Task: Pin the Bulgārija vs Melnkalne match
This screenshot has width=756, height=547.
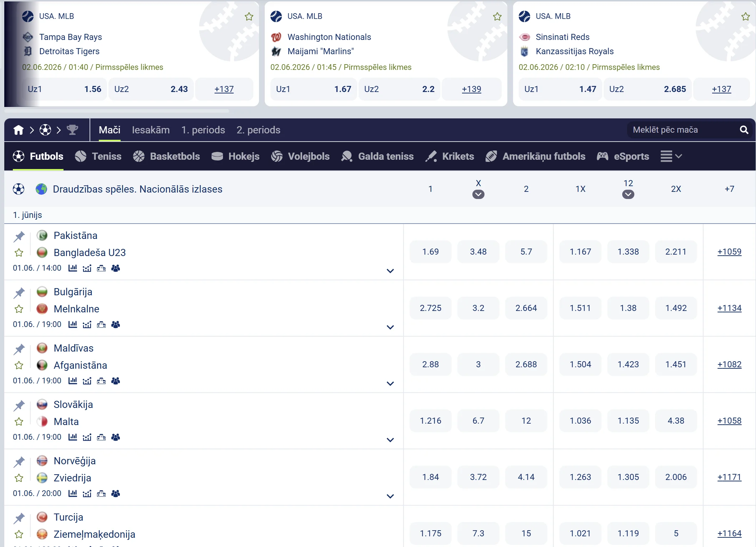Action: [19, 292]
